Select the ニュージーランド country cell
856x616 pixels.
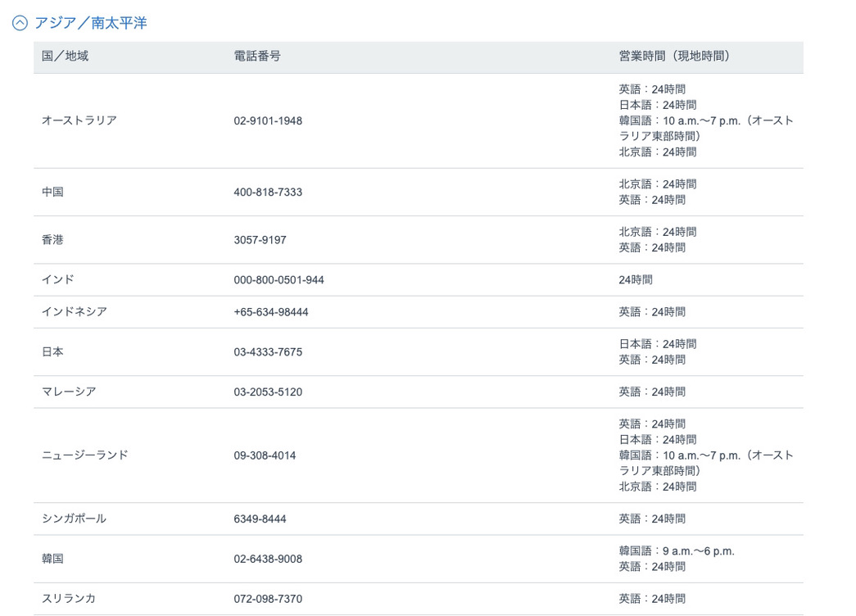[x=84, y=455]
